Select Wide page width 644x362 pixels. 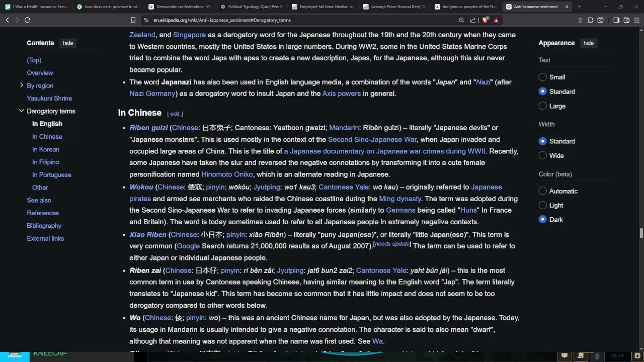(542, 155)
